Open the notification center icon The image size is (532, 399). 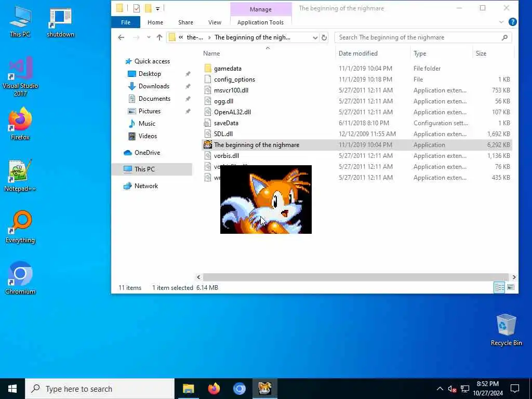tap(515, 389)
